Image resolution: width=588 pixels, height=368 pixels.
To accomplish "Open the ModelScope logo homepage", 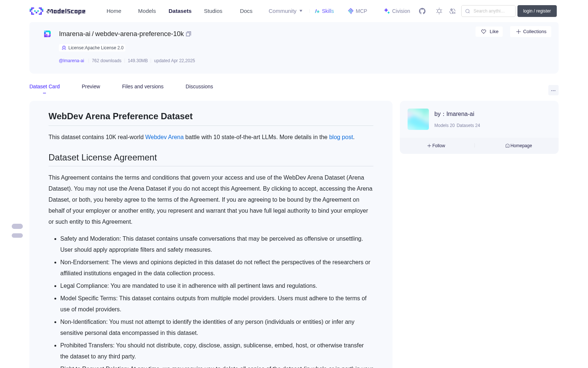I will 58,11.
